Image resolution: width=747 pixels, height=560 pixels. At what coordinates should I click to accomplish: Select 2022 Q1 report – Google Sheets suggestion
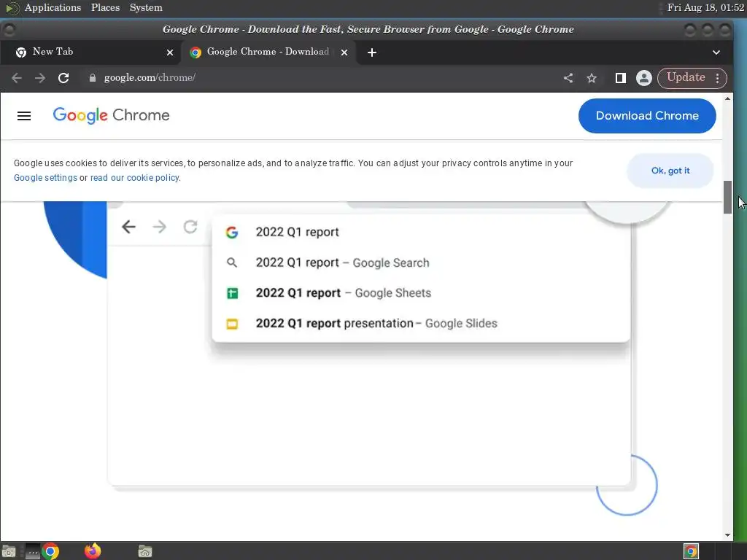421,293
